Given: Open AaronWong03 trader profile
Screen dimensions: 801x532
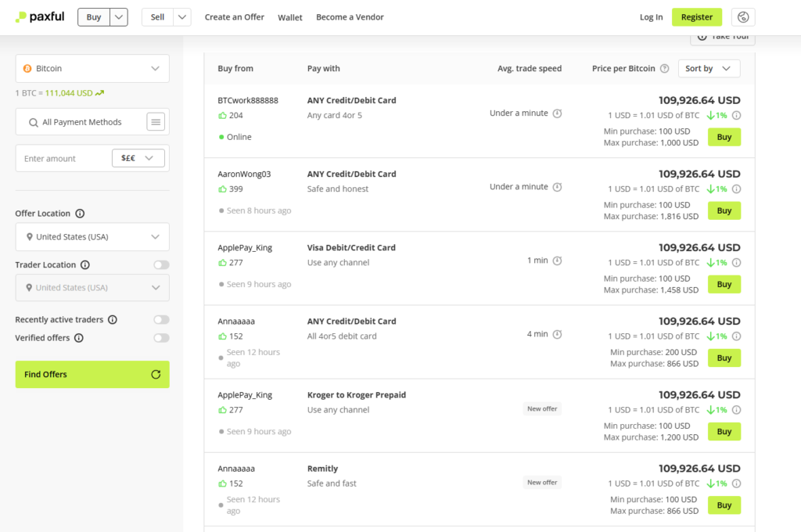Looking at the screenshot, I should (x=244, y=174).
